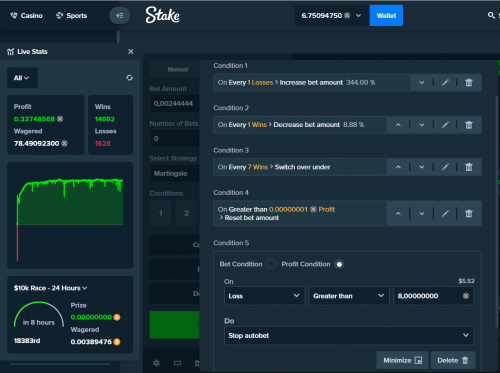
Task: Switch to the Manual tab
Action: click(178, 69)
